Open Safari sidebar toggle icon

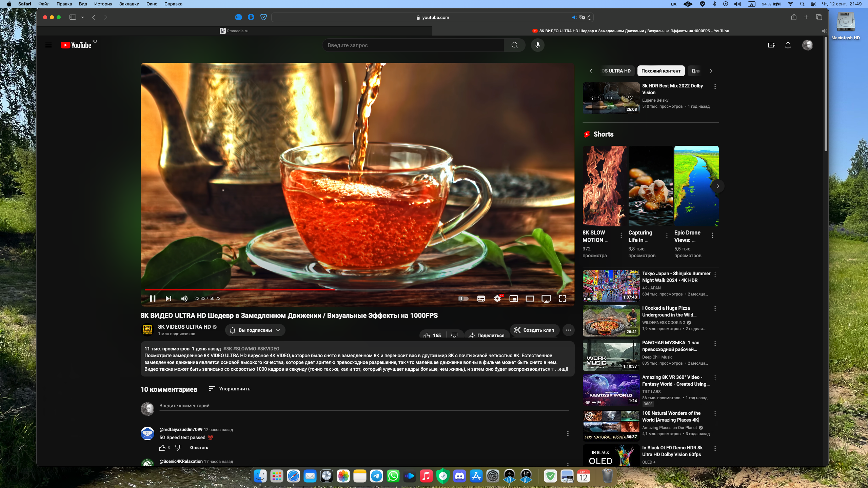tap(73, 17)
